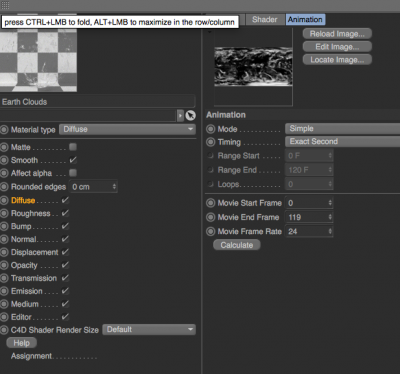The width and height of the screenshot is (400, 374).
Task: Click the animation dot next to Timing
Action: point(210,142)
